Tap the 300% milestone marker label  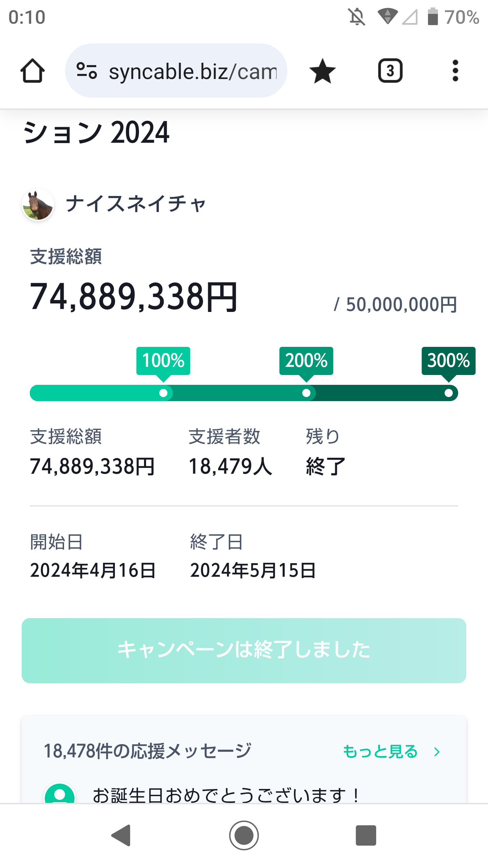[448, 360]
